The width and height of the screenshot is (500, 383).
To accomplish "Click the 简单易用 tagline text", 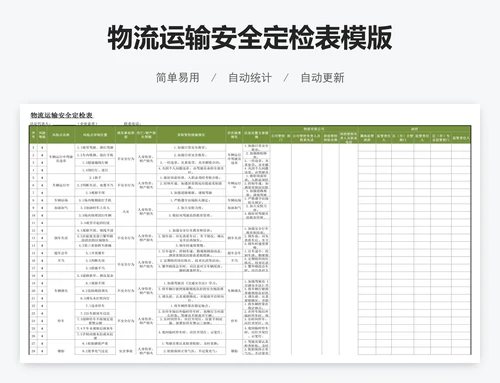I will click(x=178, y=78).
